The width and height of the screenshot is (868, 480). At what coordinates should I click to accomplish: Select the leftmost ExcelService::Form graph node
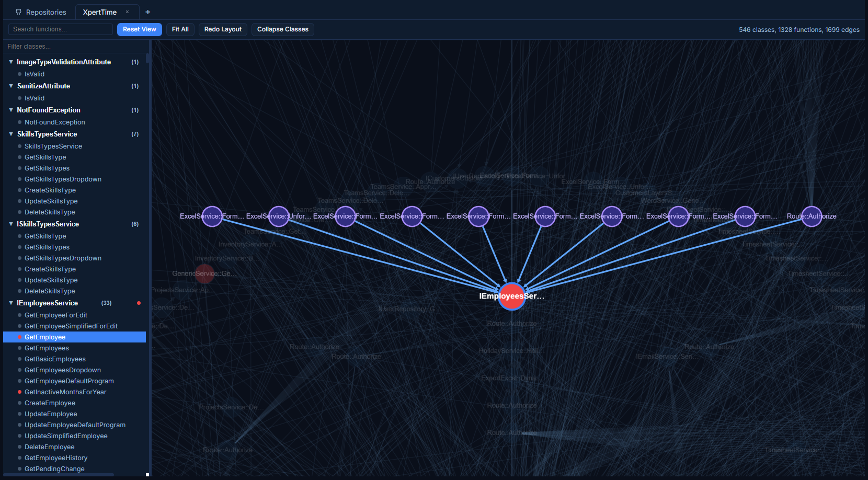click(x=212, y=216)
